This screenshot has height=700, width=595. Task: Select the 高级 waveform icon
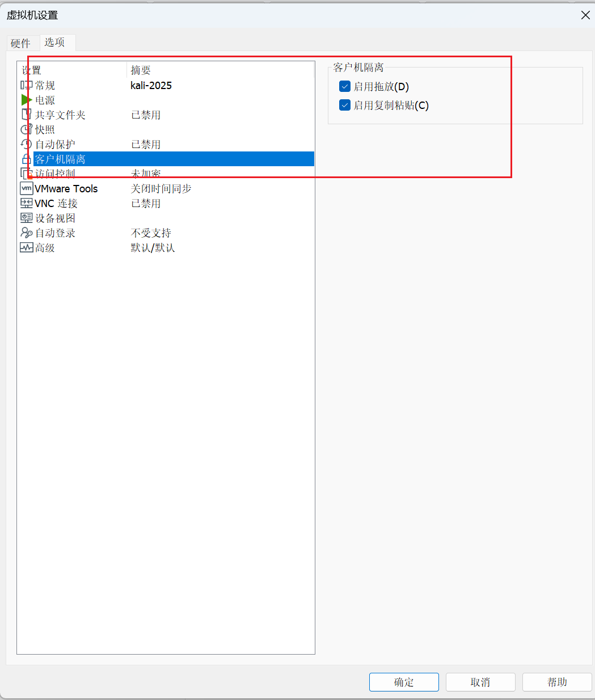coord(27,247)
